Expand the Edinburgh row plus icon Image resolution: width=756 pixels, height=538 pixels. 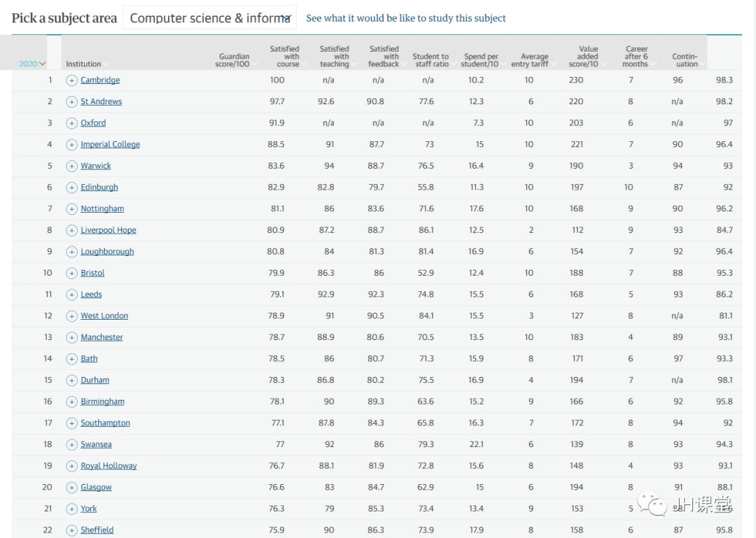click(71, 187)
